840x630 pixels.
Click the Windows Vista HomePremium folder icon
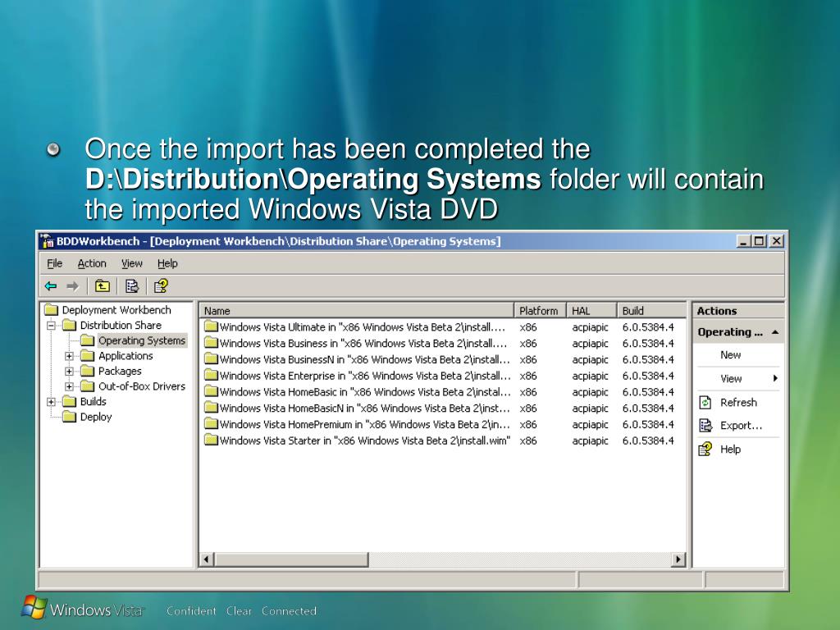point(211,424)
